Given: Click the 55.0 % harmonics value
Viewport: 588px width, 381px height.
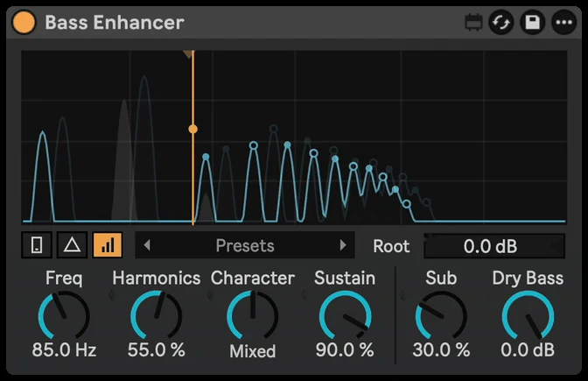Looking at the screenshot, I should pos(157,349).
